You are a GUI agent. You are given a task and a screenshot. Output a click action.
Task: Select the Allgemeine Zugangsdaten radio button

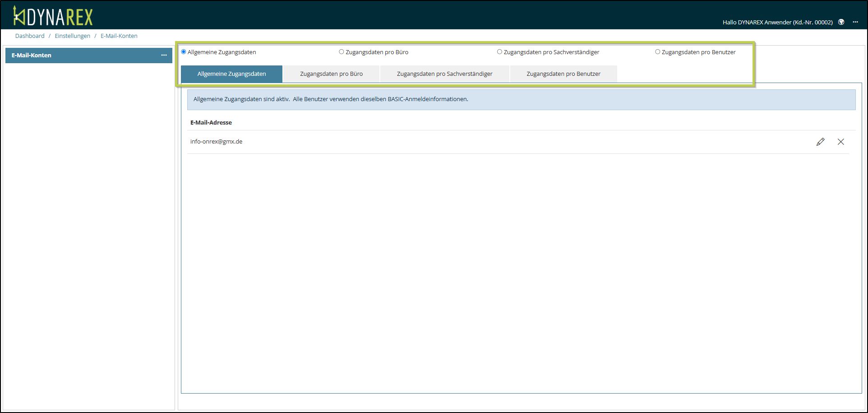coord(184,52)
